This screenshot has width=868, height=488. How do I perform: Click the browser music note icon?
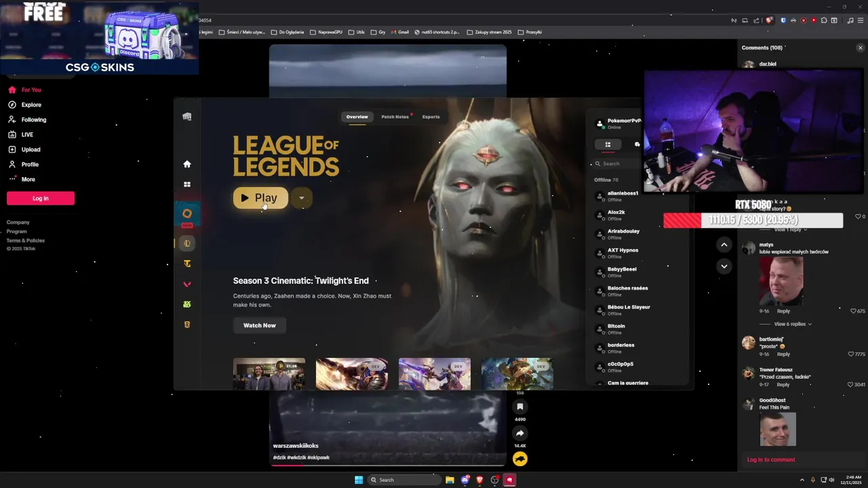(850, 20)
